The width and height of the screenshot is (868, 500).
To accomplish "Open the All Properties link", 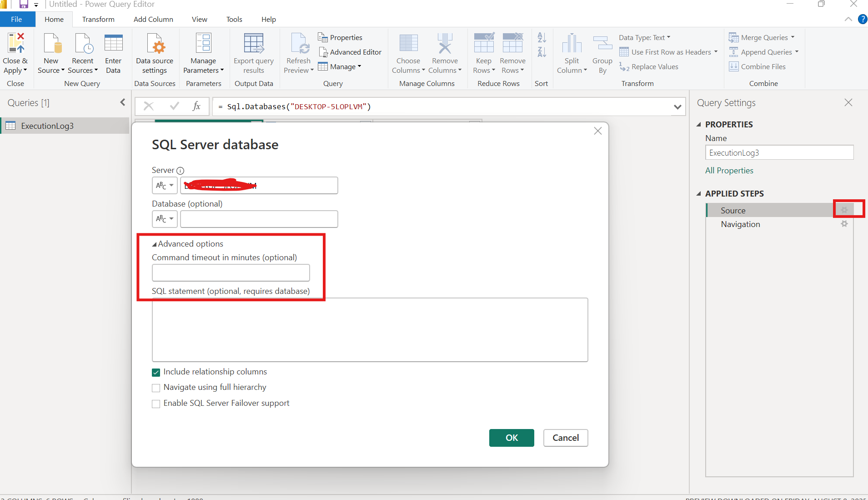I will coord(729,171).
